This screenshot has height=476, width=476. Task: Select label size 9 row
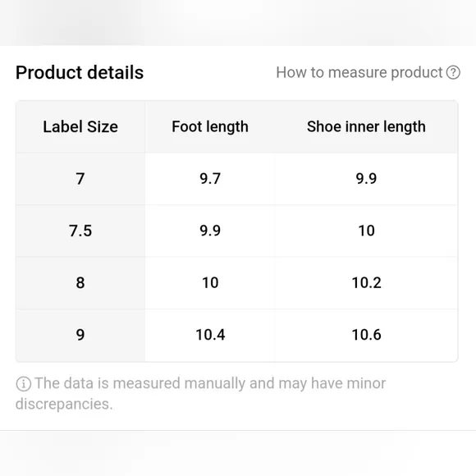[x=236, y=335]
